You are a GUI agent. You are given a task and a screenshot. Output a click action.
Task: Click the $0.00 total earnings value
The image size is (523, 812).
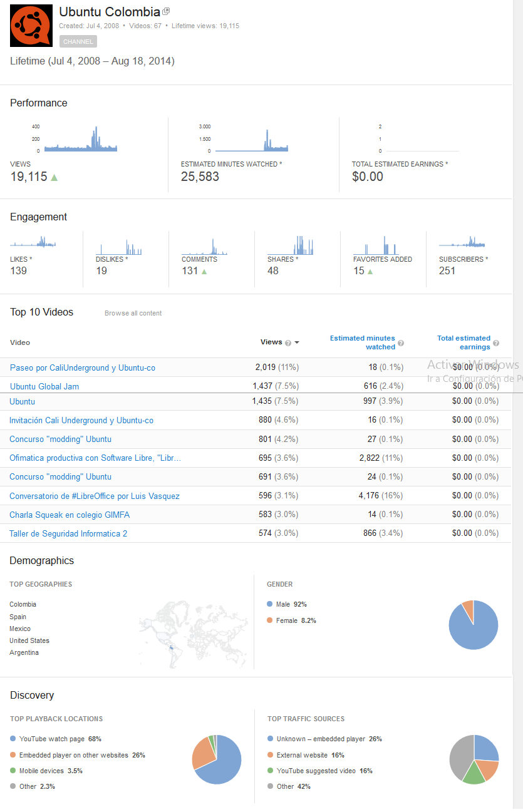(x=368, y=177)
